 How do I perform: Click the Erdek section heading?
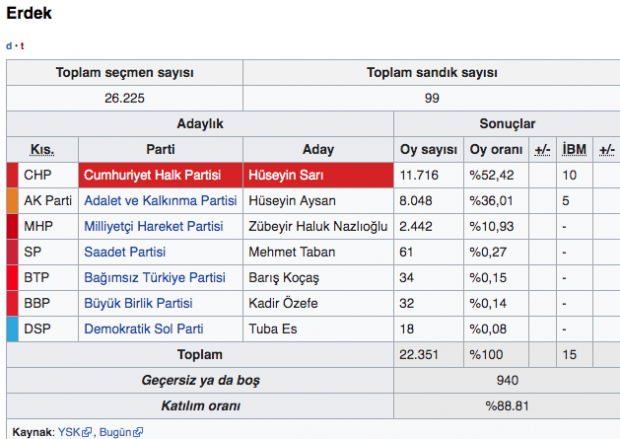[29, 15]
